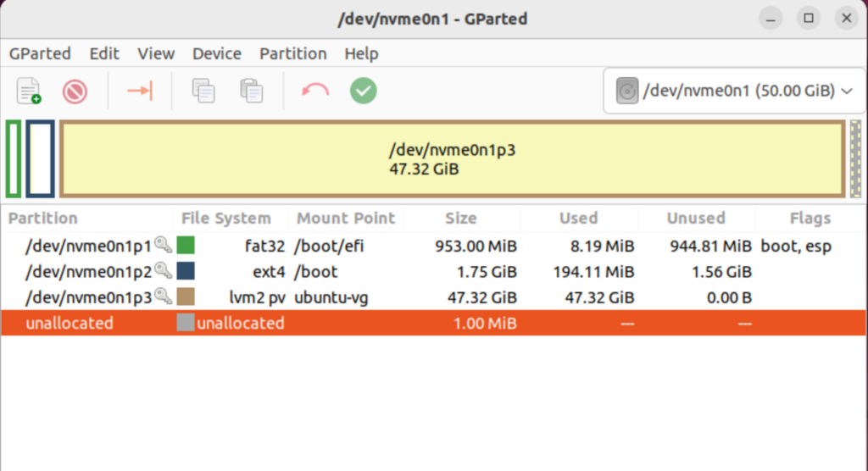
Task: Click the green fat32 color swatch
Action: (x=186, y=247)
